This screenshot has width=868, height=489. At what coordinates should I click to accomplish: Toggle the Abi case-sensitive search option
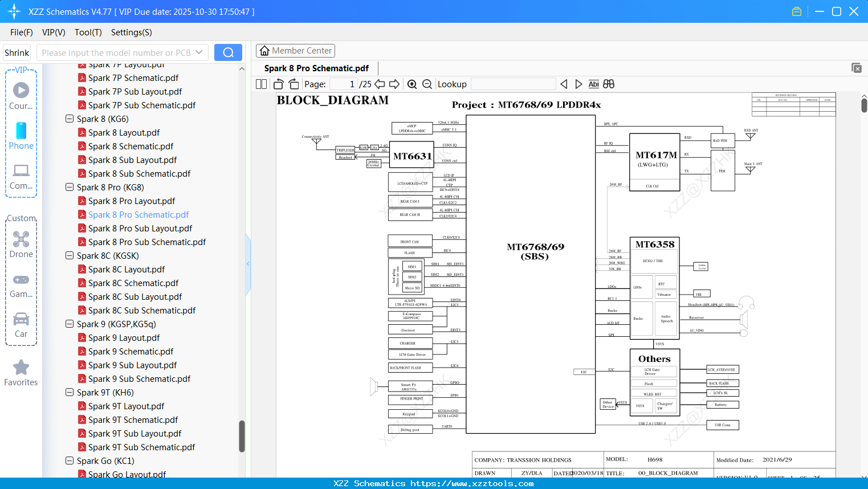594,84
